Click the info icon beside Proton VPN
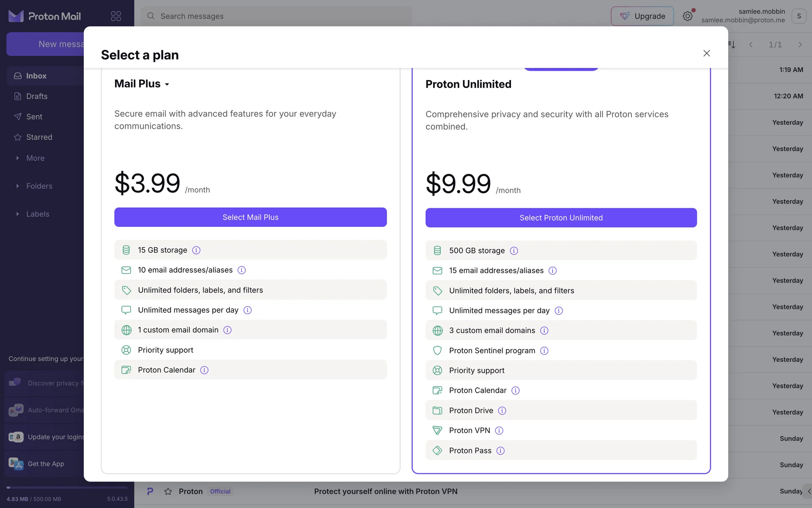 (499, 431)
